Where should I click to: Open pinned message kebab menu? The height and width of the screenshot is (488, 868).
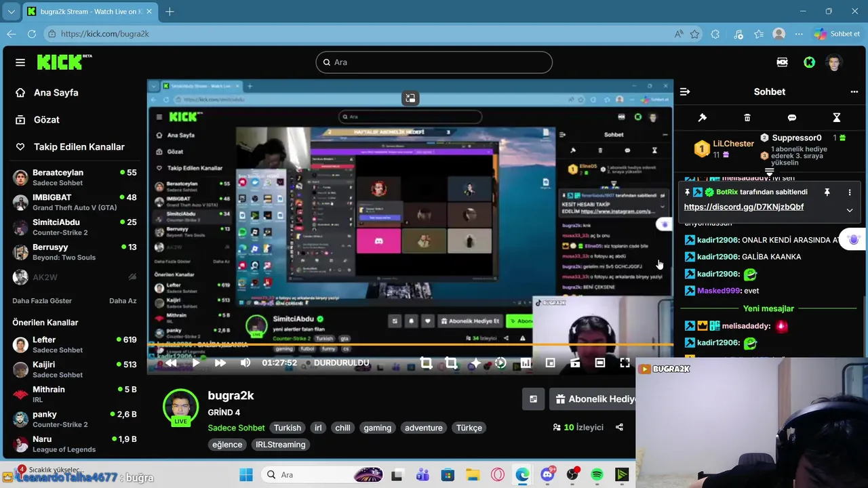pyautogui.click(x=850, y=192)
